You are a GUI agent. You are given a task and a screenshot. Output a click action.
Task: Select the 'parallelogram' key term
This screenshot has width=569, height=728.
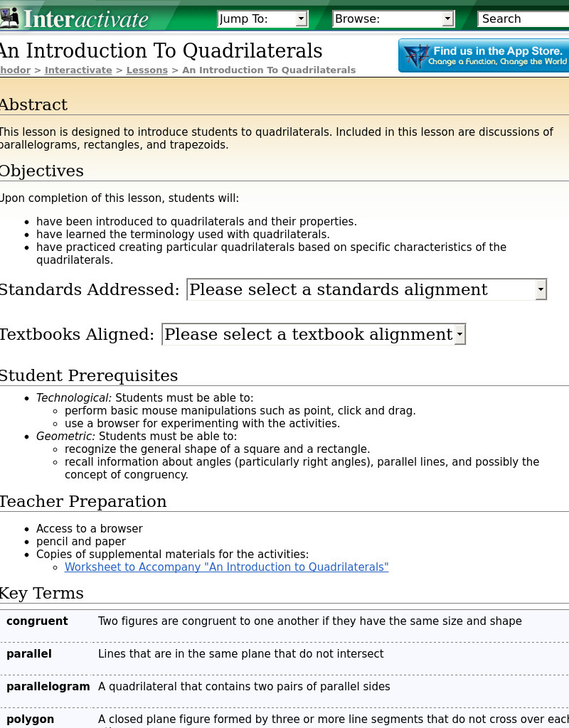[48, 686]
